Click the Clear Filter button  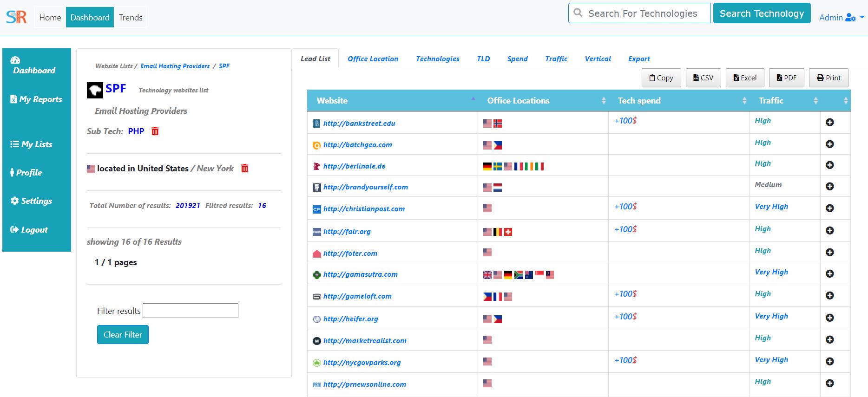(x=123, y=335)
